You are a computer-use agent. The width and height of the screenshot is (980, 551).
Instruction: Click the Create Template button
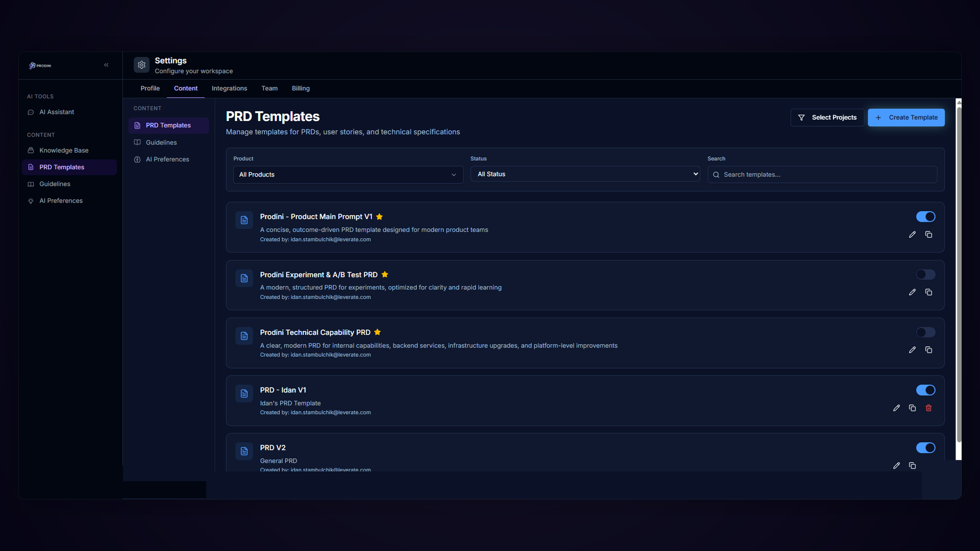pyautogui.click(x=906, y=117)
